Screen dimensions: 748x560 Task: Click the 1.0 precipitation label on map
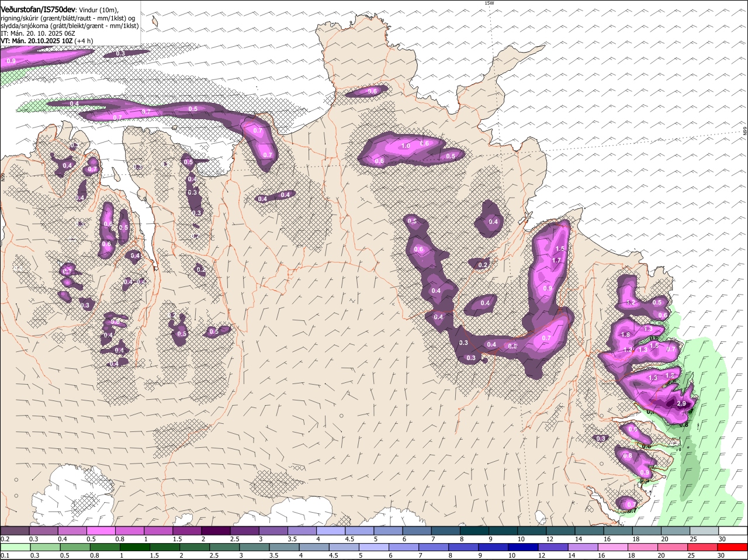coord(406,146)
